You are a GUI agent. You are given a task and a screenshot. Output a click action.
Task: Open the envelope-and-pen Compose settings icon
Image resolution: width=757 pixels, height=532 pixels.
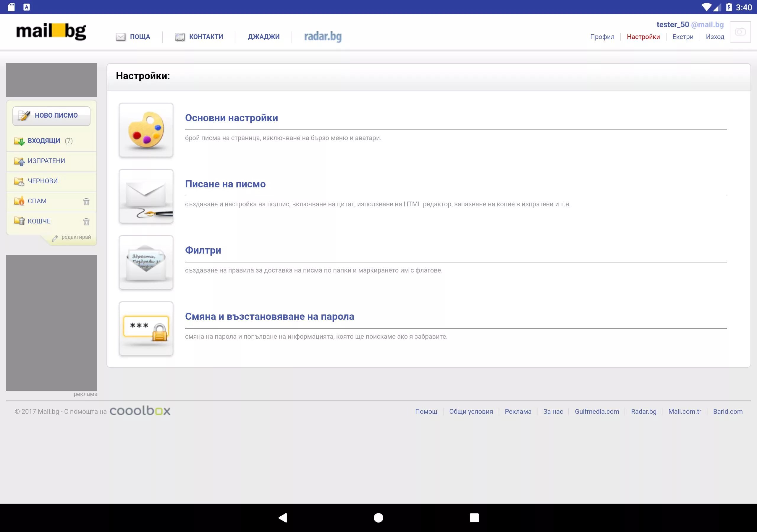coord(146,196)
